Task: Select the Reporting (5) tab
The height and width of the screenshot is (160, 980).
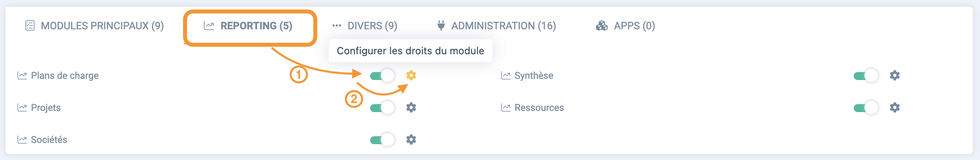Action: pos(248,26)
